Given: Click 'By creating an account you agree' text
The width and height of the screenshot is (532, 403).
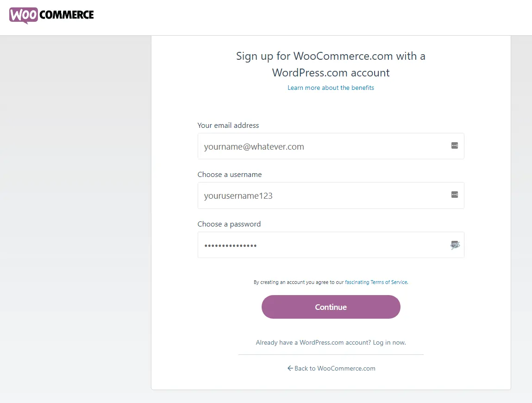Looking at the screenshot, I should [299, 282].
